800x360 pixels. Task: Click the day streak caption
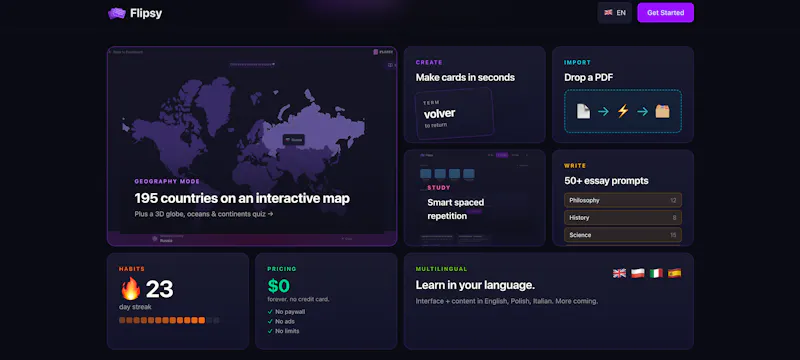[135, 307]
